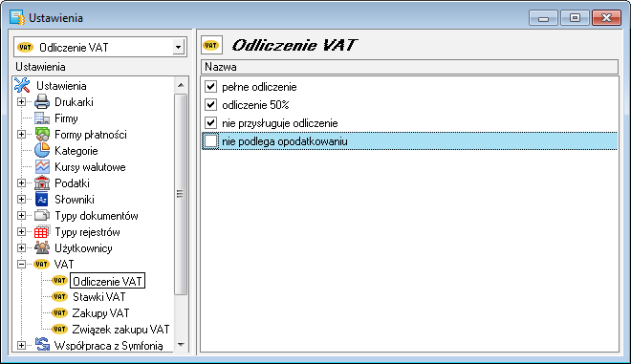Viewport: 631px width, 364px height.
Task: Select the row text nie podlega opodatkowaniu
Action: click(285, 141)
